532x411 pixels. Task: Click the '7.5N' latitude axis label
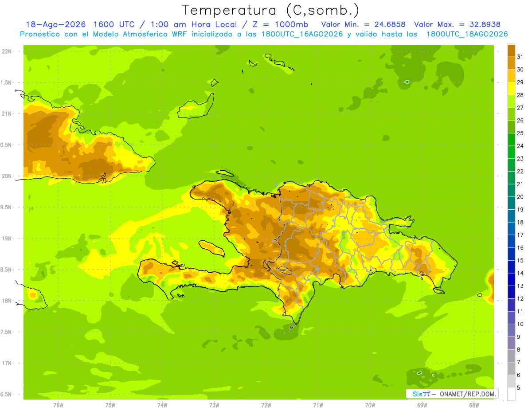coord(7,332)
